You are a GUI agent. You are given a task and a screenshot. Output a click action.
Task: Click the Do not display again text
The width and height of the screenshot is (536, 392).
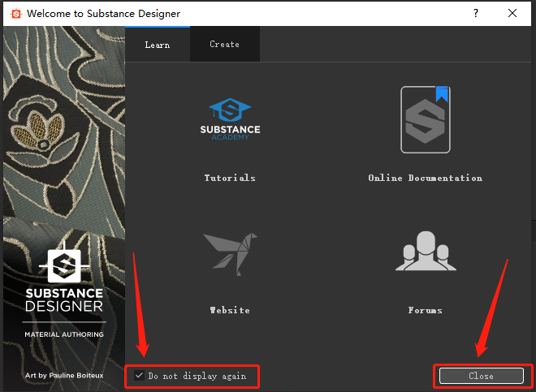pyautogui.click(x=197, y=376)
